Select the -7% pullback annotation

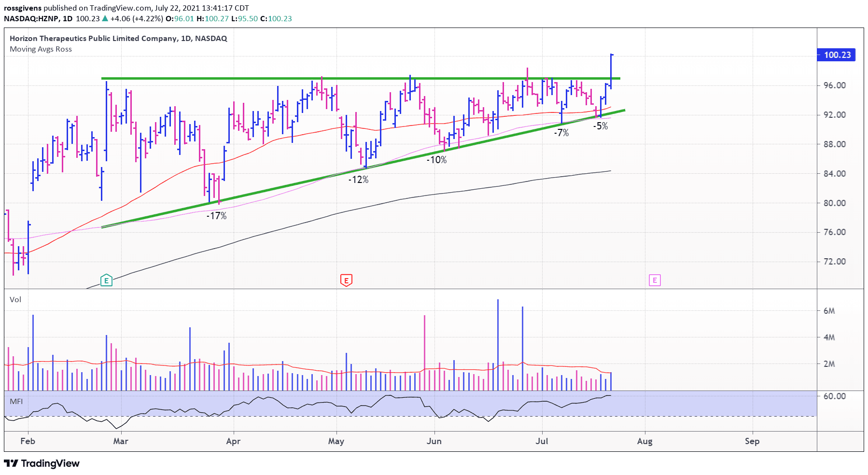click(561, 133)
